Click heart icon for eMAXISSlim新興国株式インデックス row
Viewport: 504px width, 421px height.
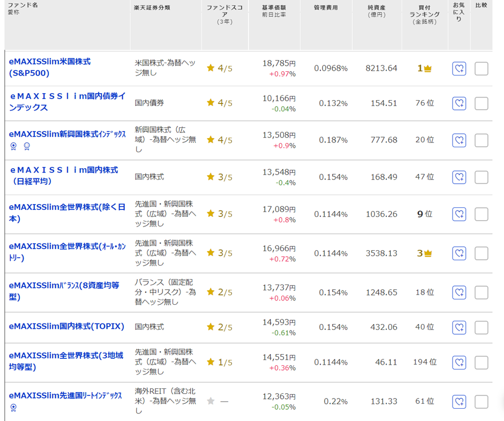(x=459, y=140)
